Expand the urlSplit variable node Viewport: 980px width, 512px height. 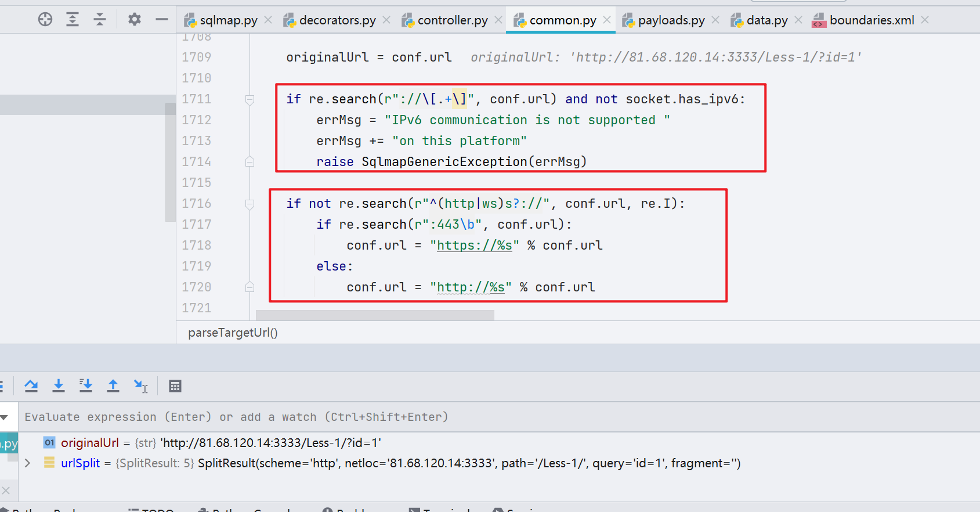pos(27,463)
